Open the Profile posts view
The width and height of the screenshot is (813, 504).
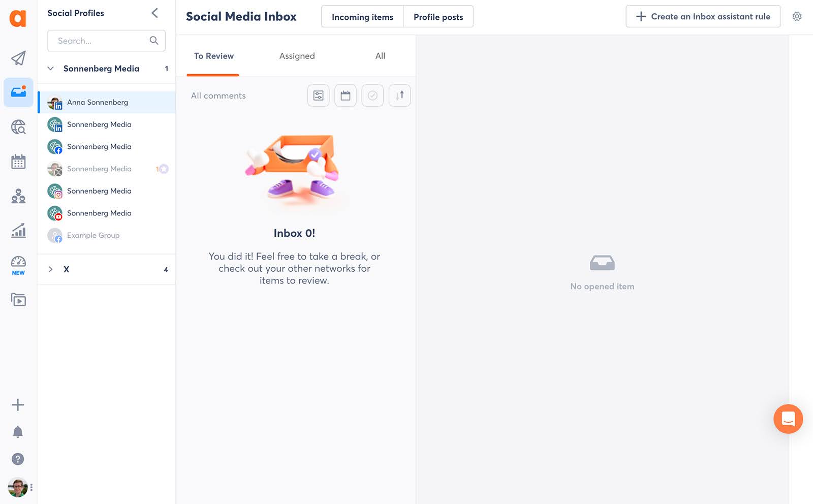[438, 16]
